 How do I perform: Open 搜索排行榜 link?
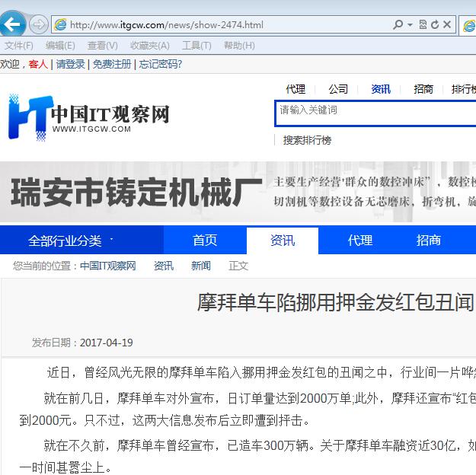tap(307, 140)
